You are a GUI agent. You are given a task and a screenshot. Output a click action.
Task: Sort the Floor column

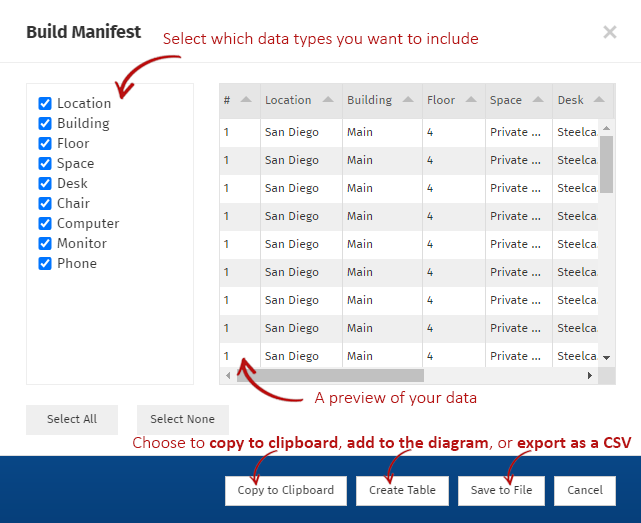click(x=470, y=100)
